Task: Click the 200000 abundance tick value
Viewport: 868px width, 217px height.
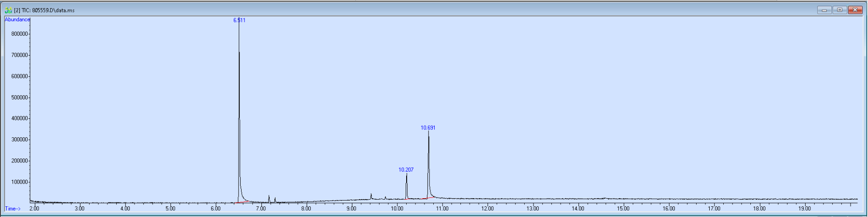Action: point(20,161)
